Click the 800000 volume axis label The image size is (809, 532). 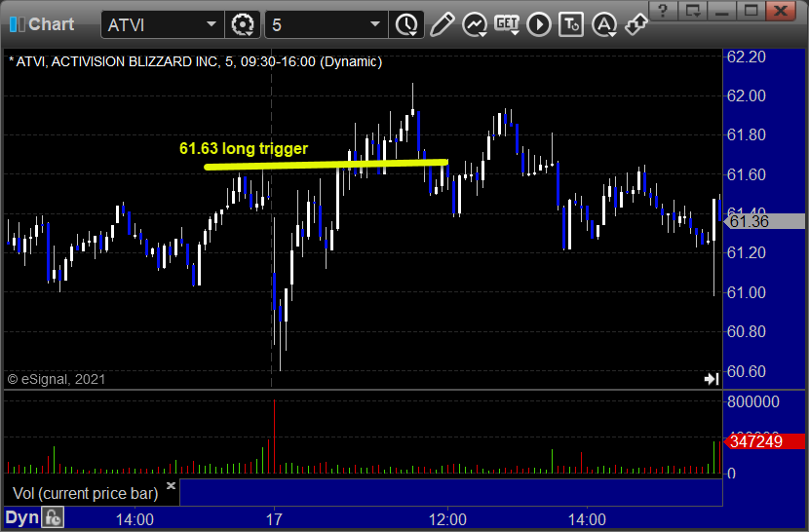click(752, 401)
